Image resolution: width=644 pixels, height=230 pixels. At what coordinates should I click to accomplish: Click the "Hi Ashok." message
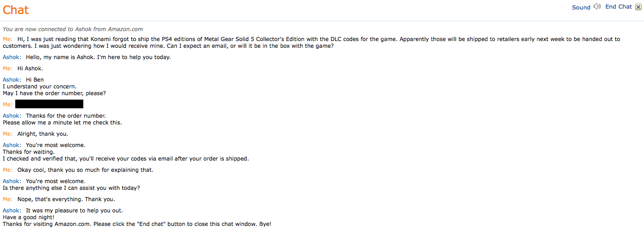[30, 69]
